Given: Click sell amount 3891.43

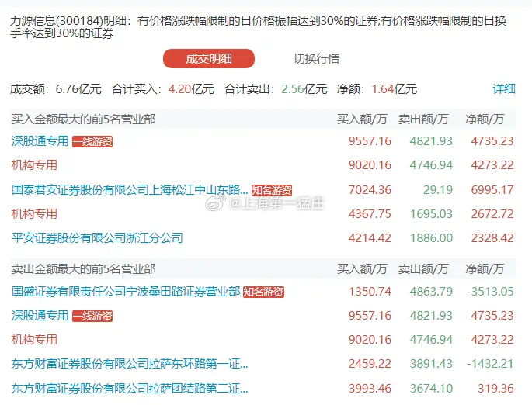Looking at the screenshot, I should click(x=431, y=364).
